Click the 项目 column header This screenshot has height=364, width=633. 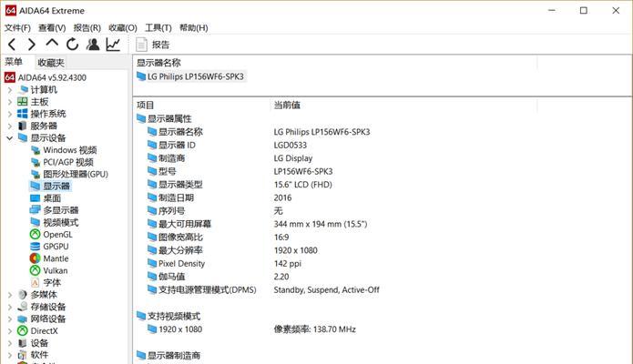click(x=146, y=106)
